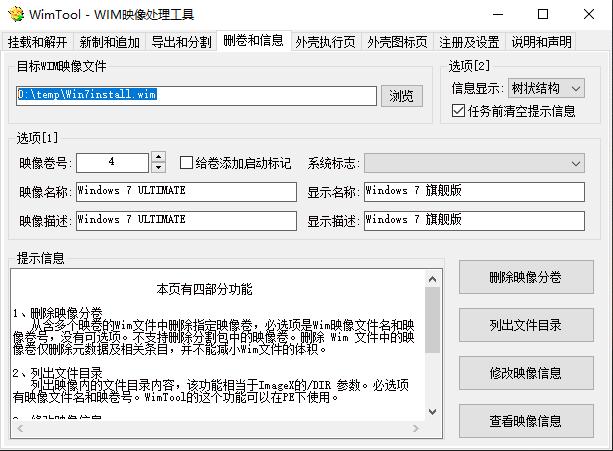
Task: Click the 查看映像信息 button
Action: coord(526,421)
